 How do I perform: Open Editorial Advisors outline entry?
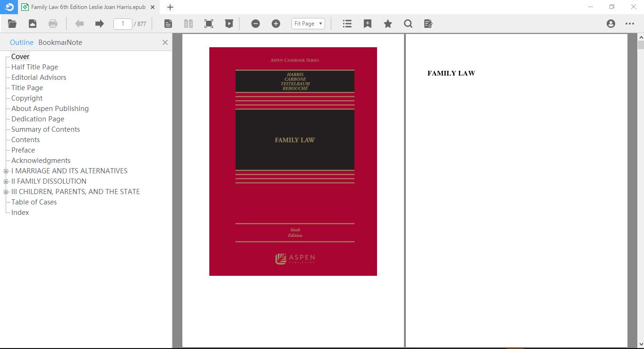click(x=39, y=77)
